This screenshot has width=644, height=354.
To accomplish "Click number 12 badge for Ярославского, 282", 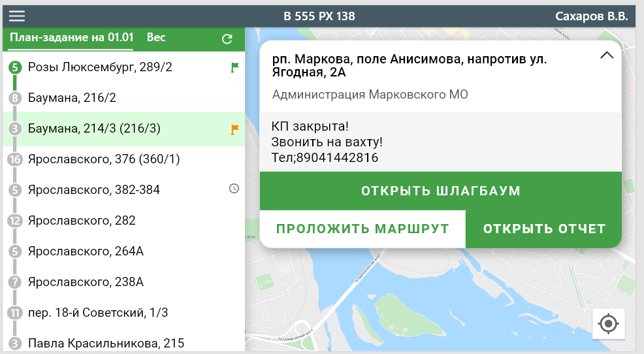I will (x=16, y=221).
